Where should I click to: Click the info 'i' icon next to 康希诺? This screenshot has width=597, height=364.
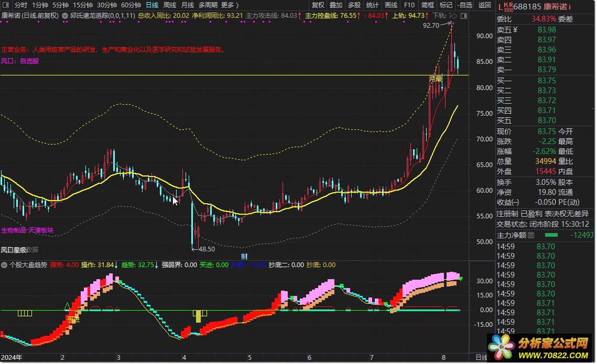[570, 7]
